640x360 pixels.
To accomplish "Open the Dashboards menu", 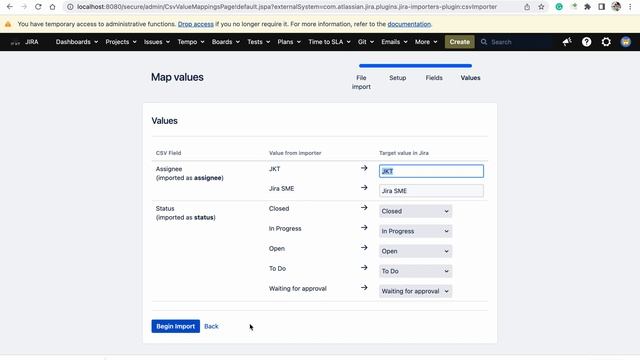I will [x=77, y=42].
